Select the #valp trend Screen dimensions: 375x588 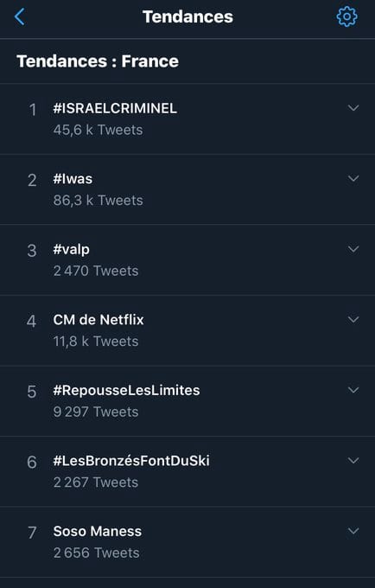point(71,250)
